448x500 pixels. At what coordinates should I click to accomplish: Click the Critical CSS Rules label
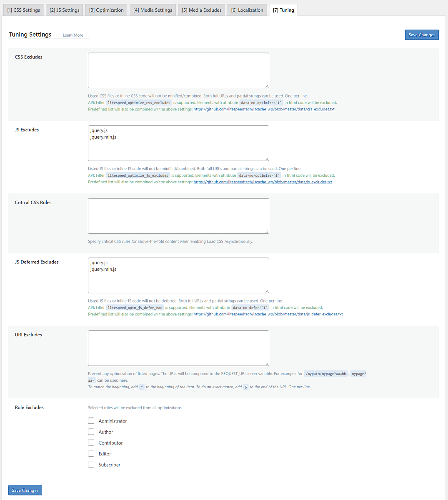[33, 202]
